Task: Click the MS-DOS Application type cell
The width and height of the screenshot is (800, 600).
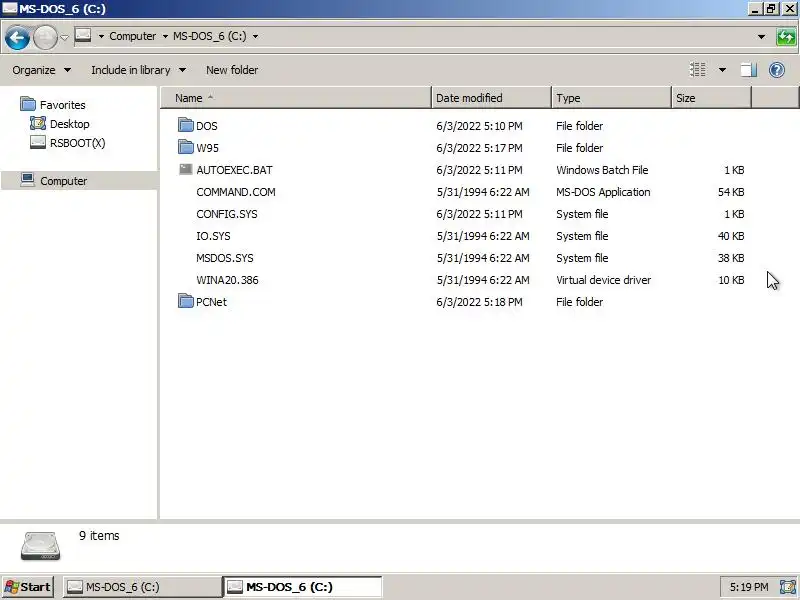Action: click(603, 192)
